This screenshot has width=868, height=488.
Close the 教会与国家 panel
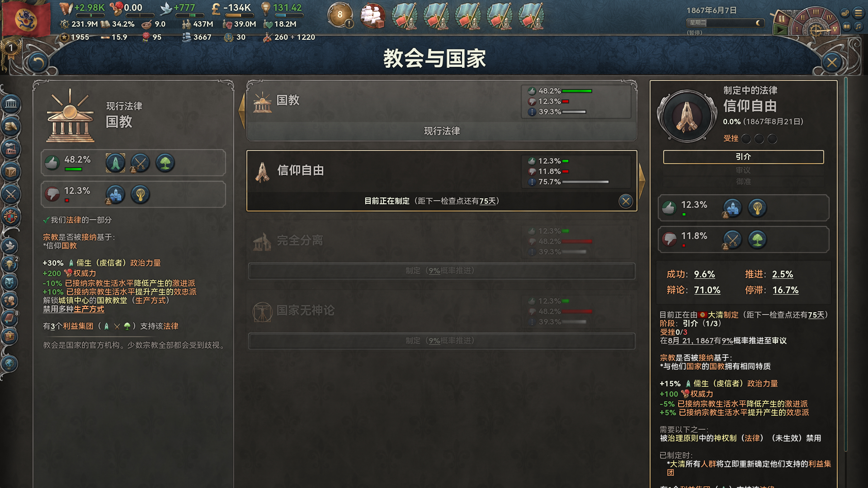point(832,62)
